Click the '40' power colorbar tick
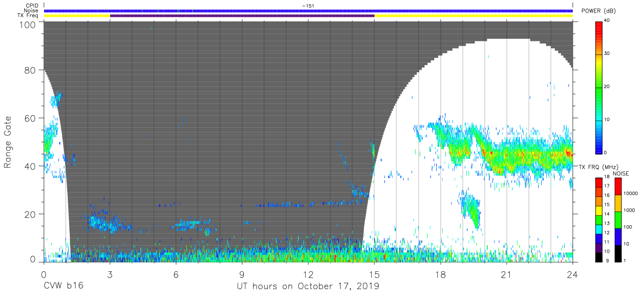The image size is (644, 297). (607, 21)
